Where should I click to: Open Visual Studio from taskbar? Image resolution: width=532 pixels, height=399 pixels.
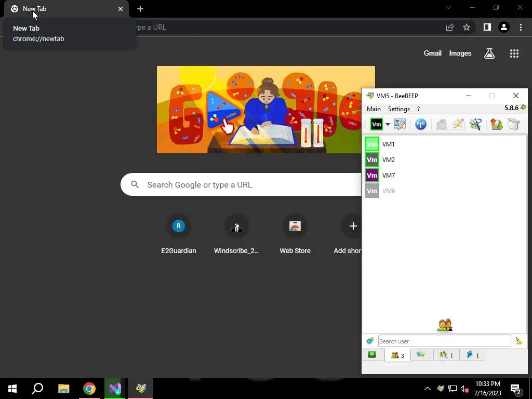click(x=115, y=389)
